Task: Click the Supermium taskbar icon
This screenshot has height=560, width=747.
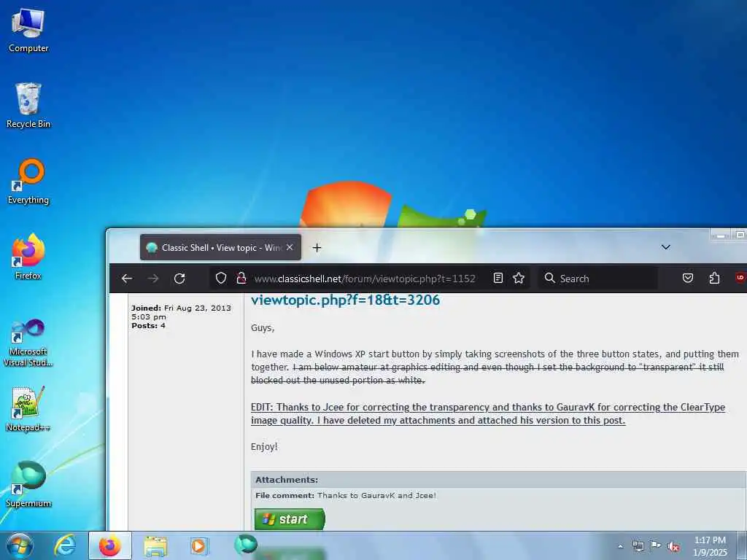Action: tap(246, 544)
